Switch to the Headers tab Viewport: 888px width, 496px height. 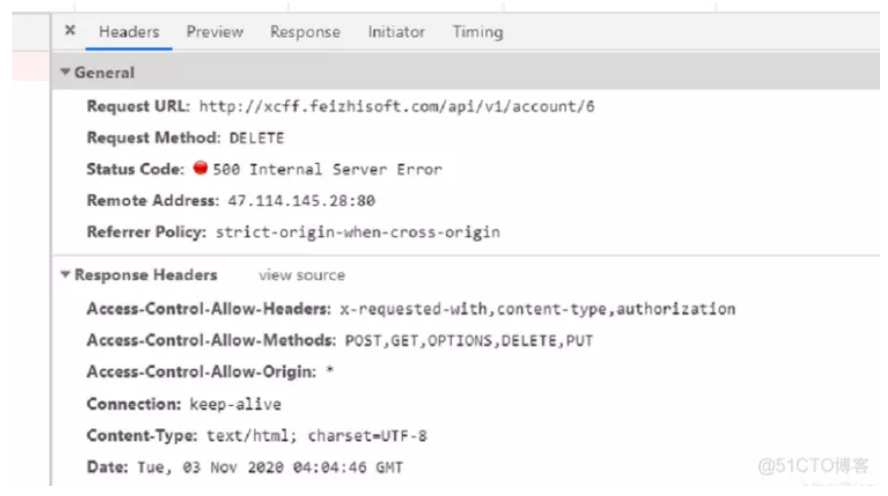129,32
